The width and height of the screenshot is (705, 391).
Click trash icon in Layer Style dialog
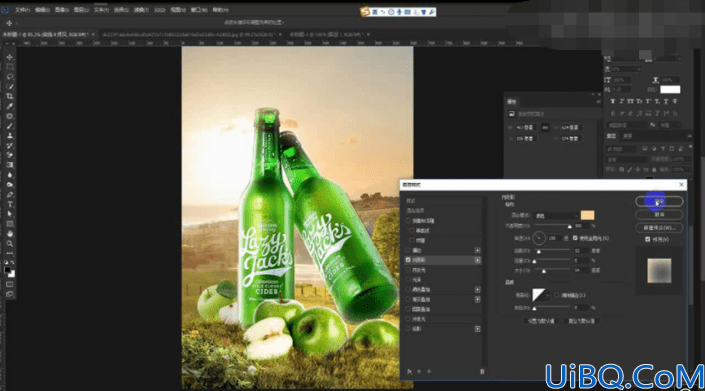[x=482, y=372]
